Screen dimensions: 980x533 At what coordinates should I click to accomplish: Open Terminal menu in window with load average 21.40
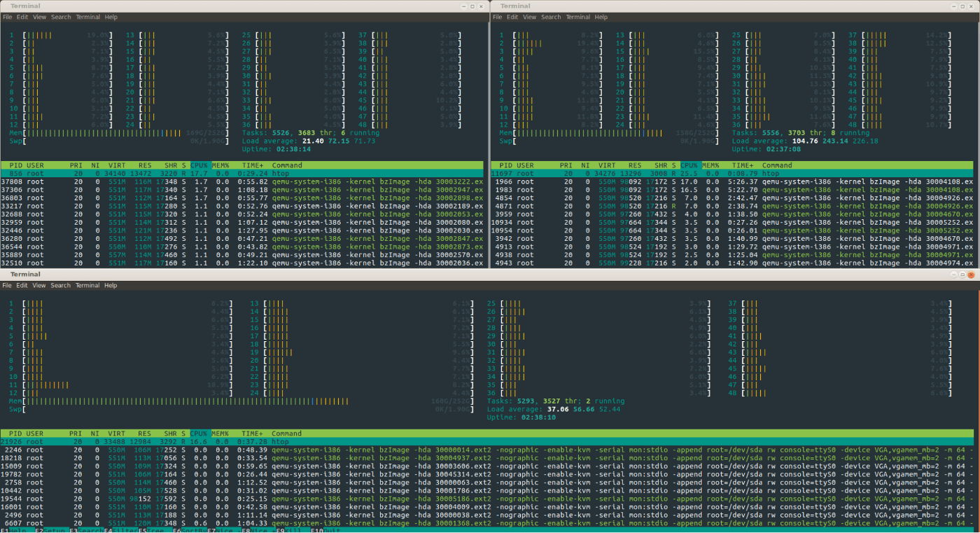(x=87, y=17)
